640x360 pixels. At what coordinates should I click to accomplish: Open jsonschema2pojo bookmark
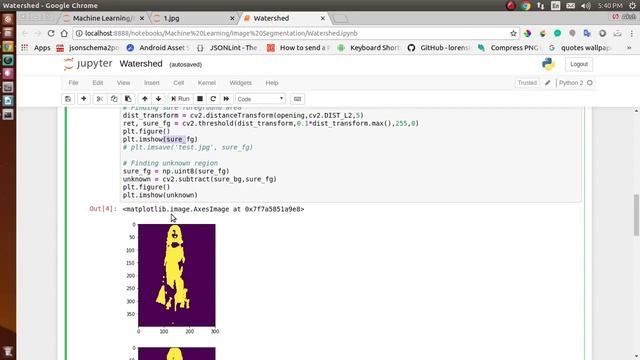[88, 48]
